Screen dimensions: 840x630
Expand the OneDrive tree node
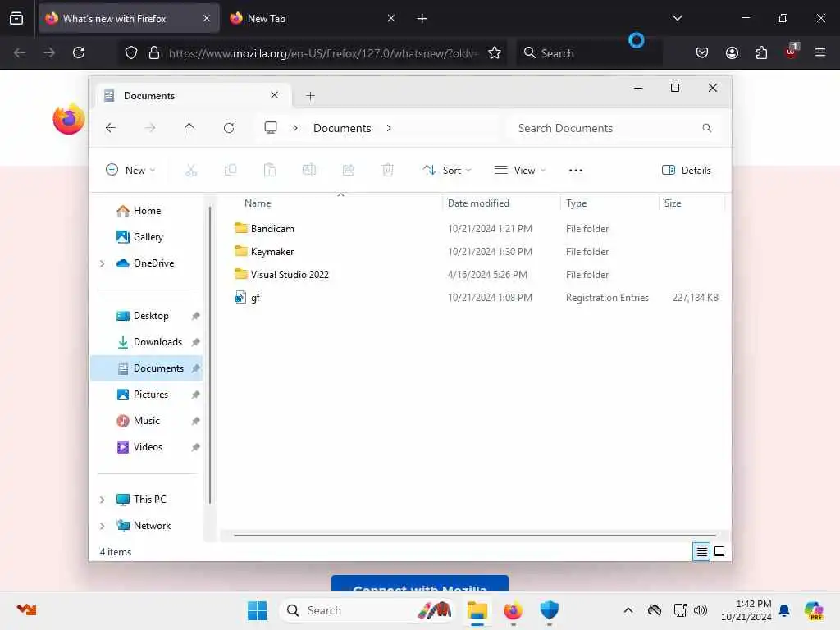[103, 263]
